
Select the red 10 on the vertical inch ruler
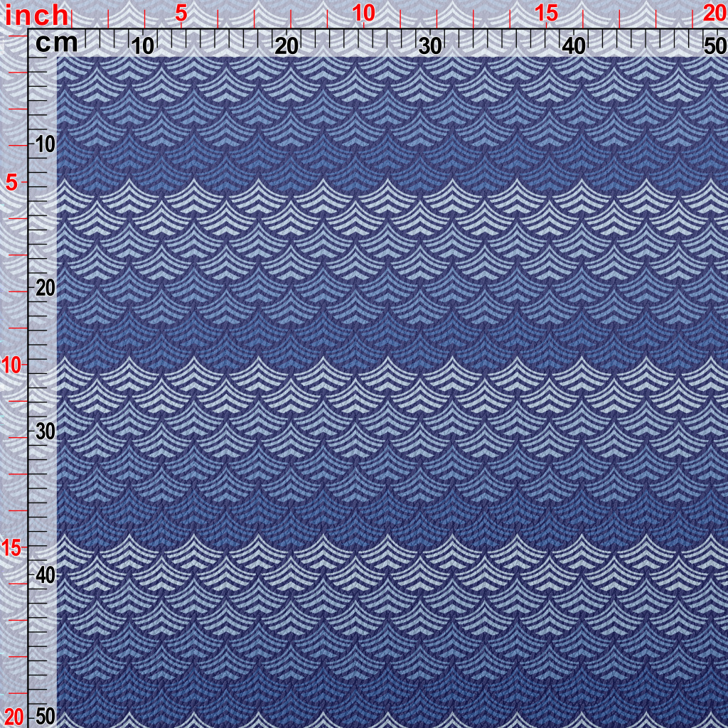12,365
